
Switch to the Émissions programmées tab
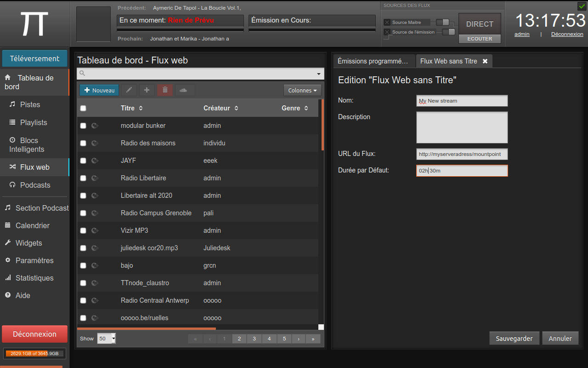point(373,61)
